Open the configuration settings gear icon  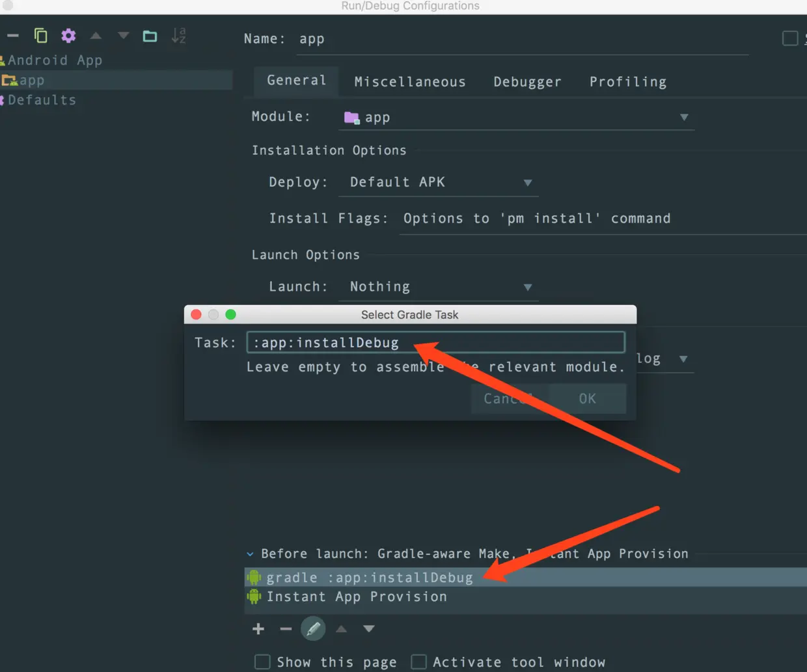pos(68,35)
